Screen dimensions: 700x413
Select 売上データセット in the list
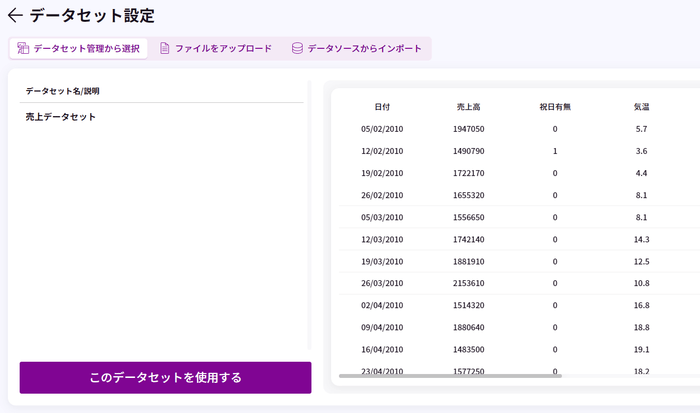point(61,117)
